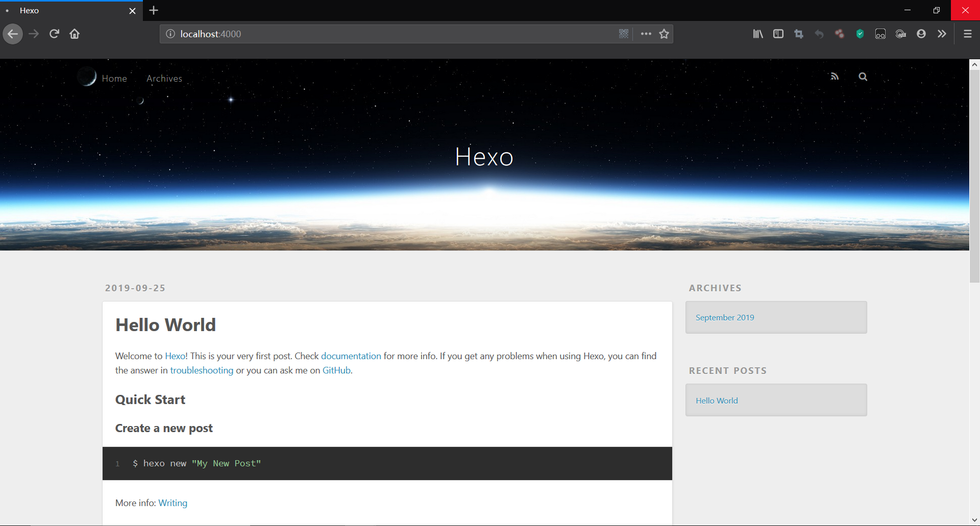Click the Hexo site title

tap(484, 157)
